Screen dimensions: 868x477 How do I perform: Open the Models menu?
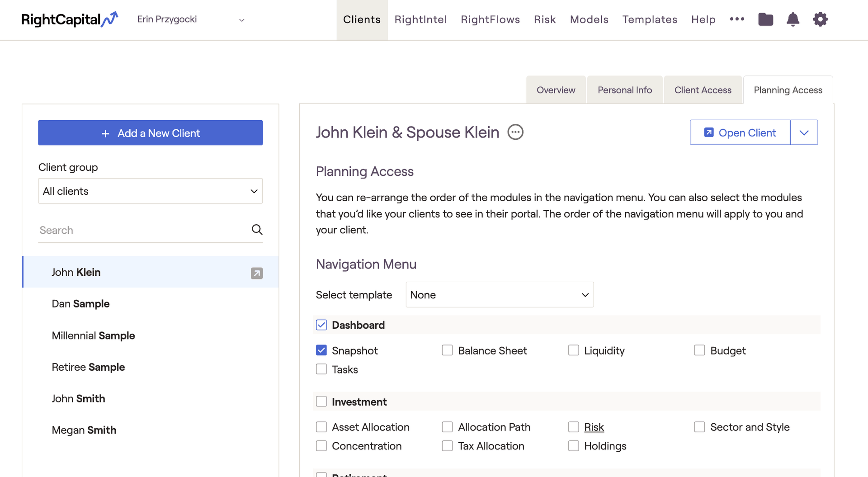(589, 20)
